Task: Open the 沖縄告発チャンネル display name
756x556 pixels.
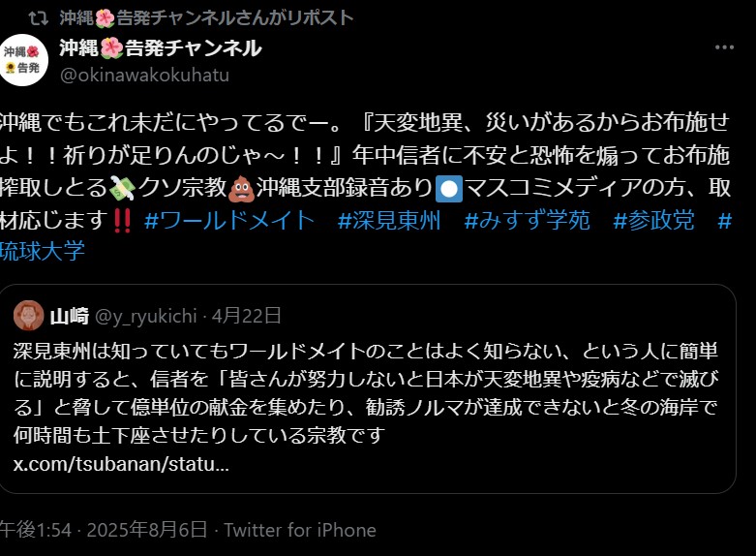Action: tap(161, 47)
